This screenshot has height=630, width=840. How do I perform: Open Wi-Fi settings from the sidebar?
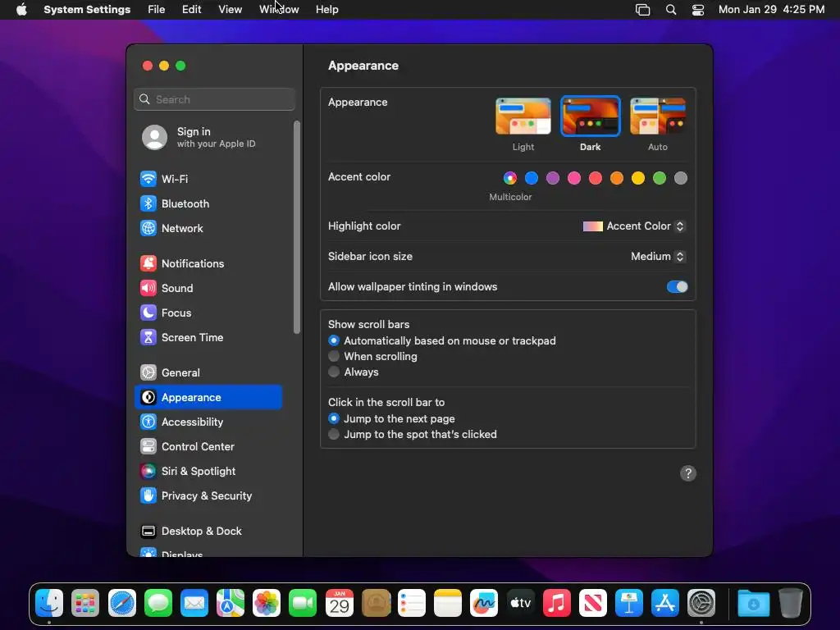point(208,179)
